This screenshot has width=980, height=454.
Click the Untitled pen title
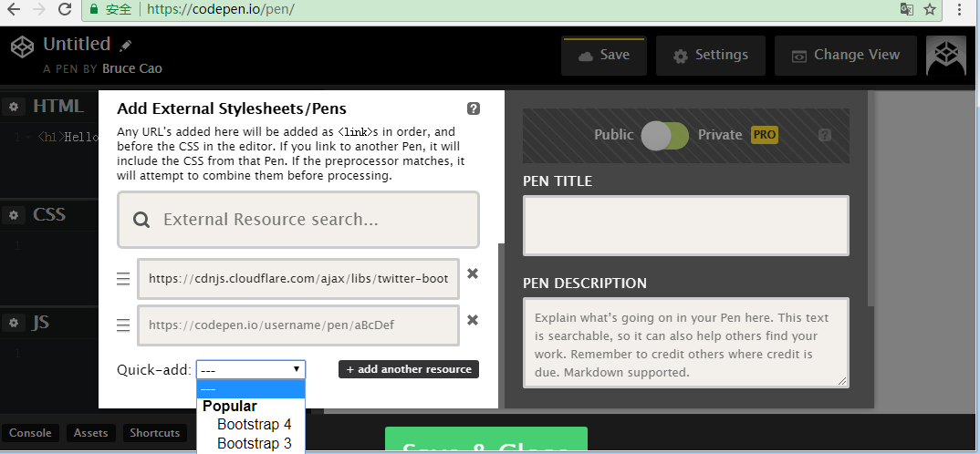77,45
